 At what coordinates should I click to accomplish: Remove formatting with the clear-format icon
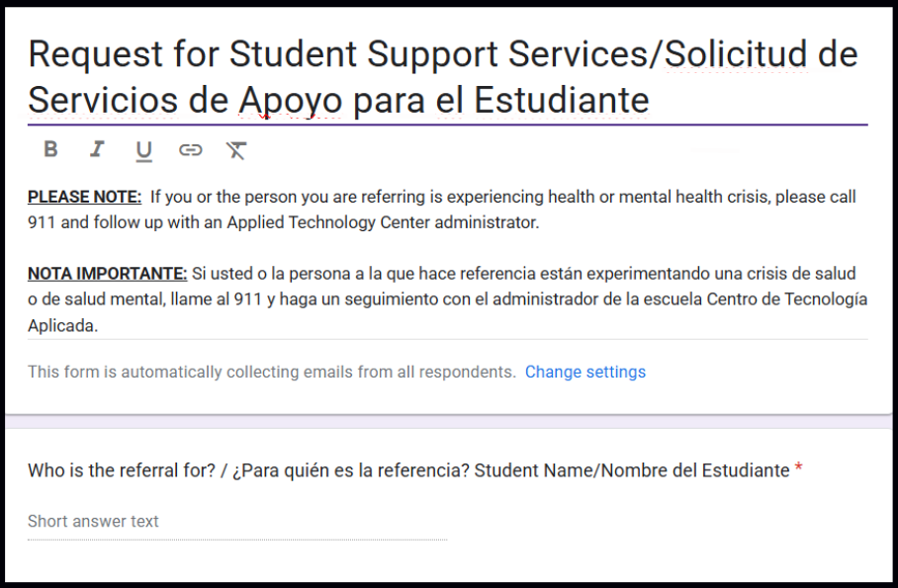click(235, 149)
